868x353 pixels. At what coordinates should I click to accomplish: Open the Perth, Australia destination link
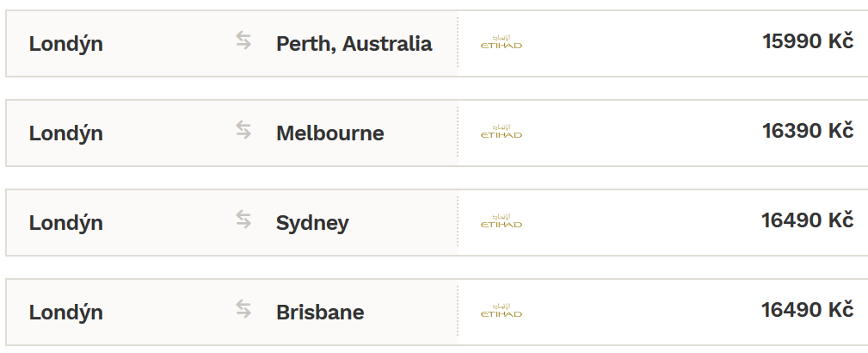[x=354, y=44]
